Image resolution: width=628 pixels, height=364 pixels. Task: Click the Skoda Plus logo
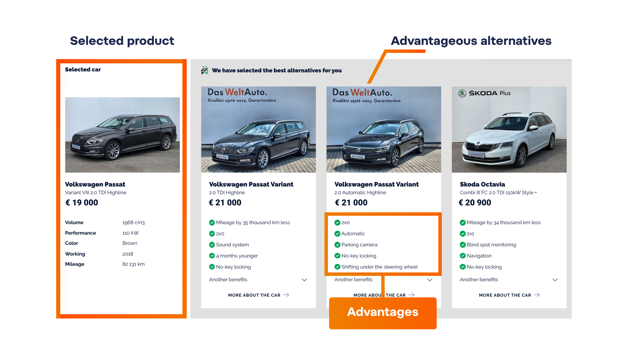coord(484,93)
